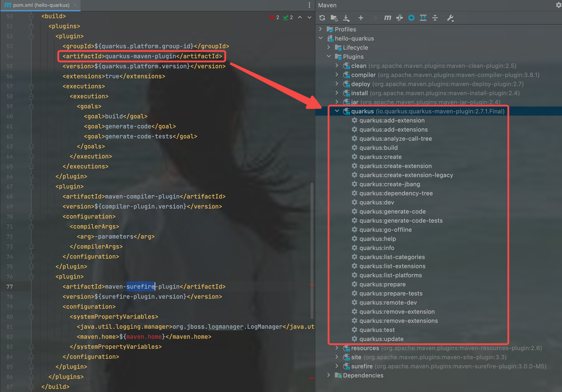Collapse the quarkus plugin node
The image size is (562, 392).
(x=337, y=111)
